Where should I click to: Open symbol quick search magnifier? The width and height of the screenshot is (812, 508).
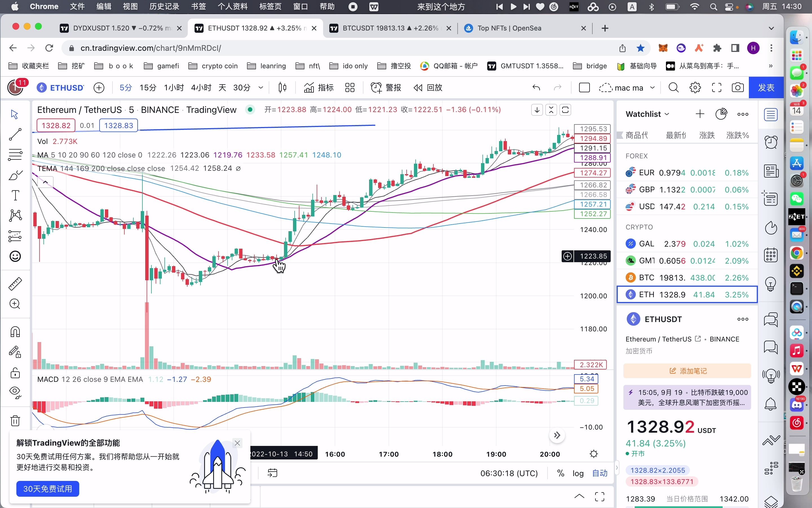coord(673,88)
